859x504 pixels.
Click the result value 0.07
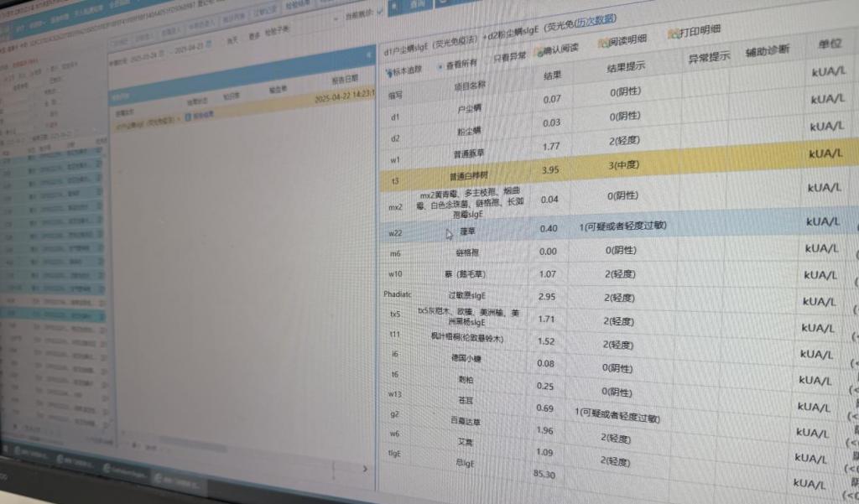(x=552, y=99)
